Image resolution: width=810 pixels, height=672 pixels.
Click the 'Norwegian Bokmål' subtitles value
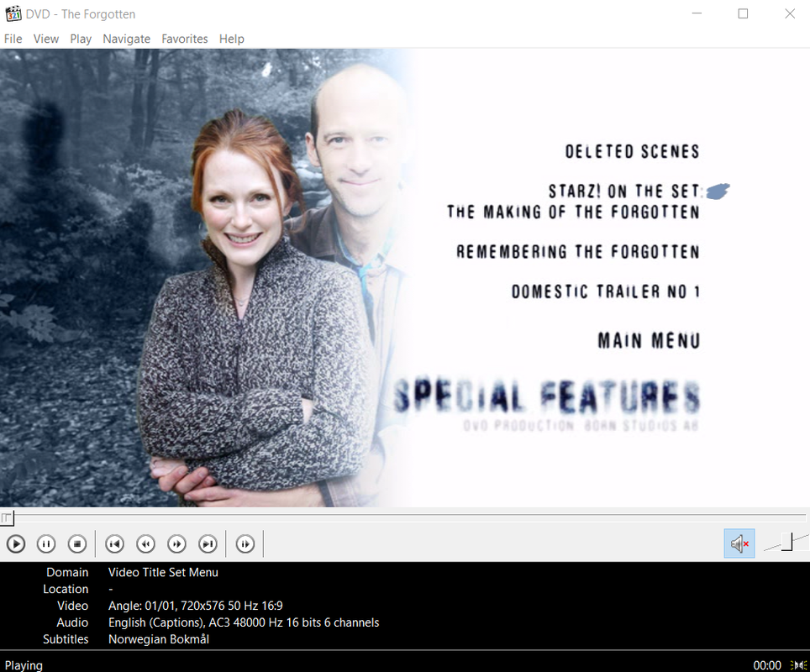159,639
